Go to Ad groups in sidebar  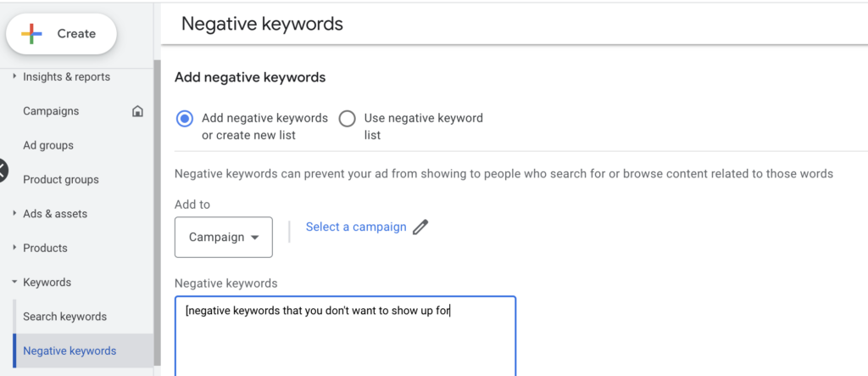(x=48, y=145)
